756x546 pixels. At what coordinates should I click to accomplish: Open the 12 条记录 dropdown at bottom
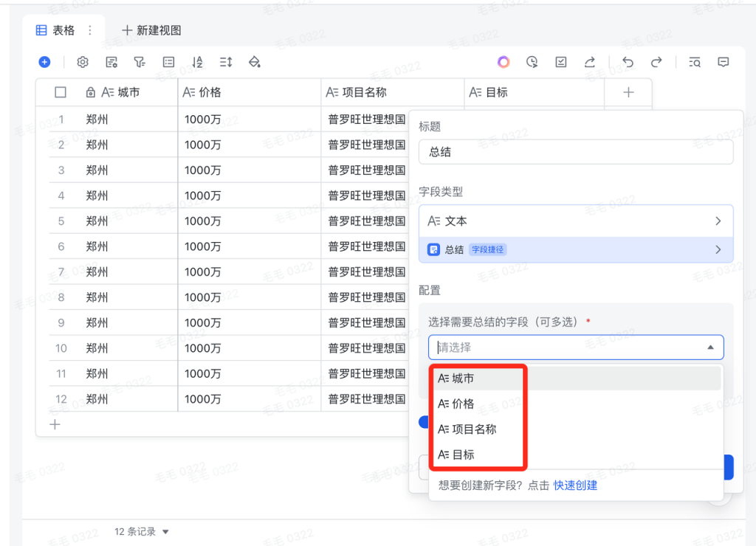click(x=141, y=531)
